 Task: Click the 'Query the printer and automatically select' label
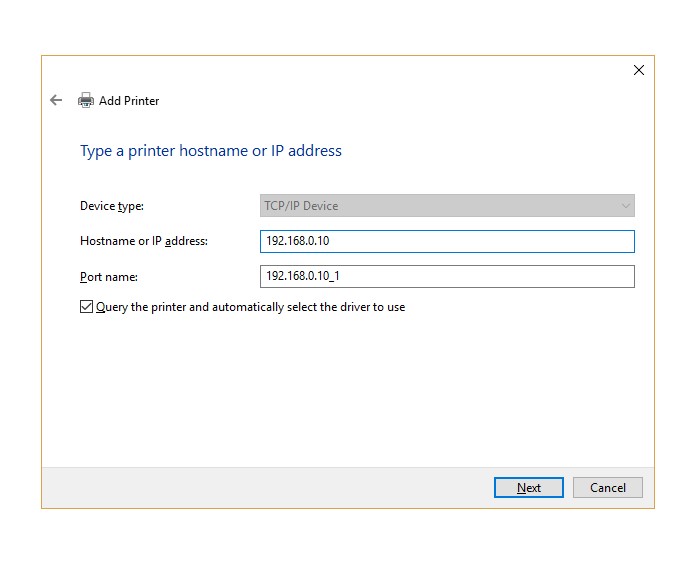[250, 307]
